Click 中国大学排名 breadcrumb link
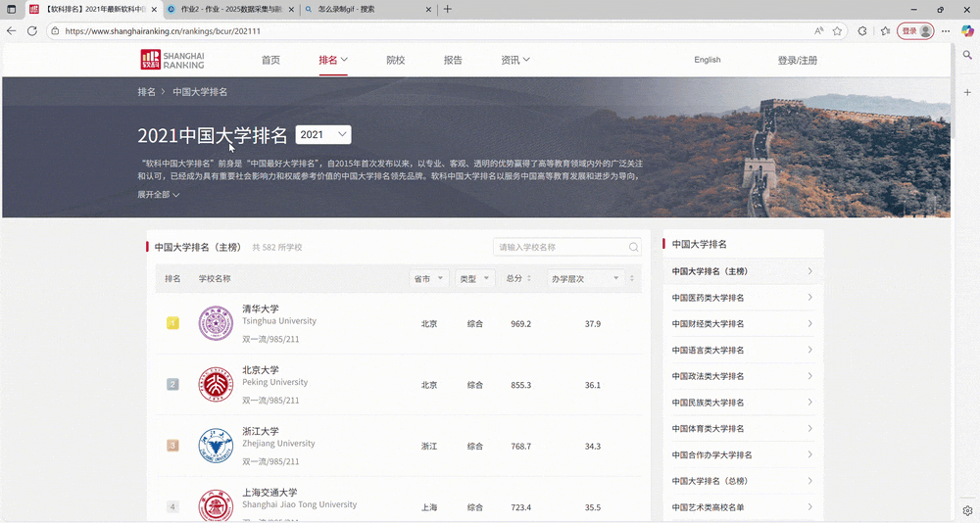The width and height of the screenshot is (980, 523). coord(200,92)
